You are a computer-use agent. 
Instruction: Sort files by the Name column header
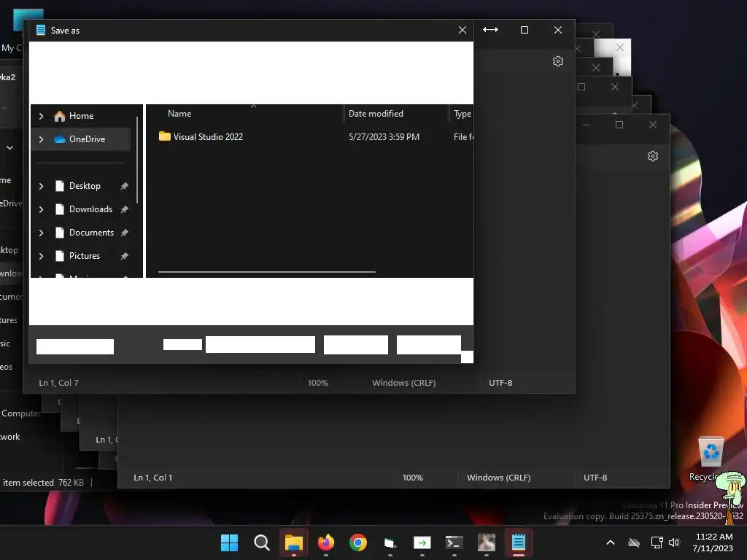[x=179, y=114]
